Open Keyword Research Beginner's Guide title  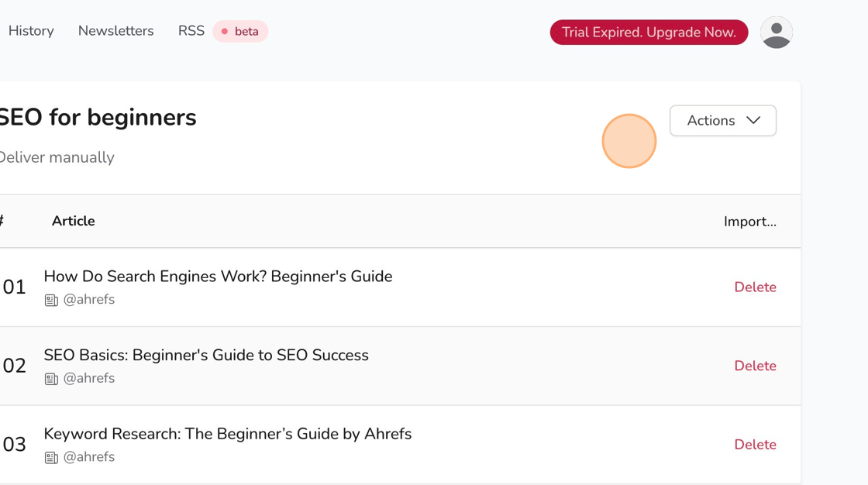(228, 434)
